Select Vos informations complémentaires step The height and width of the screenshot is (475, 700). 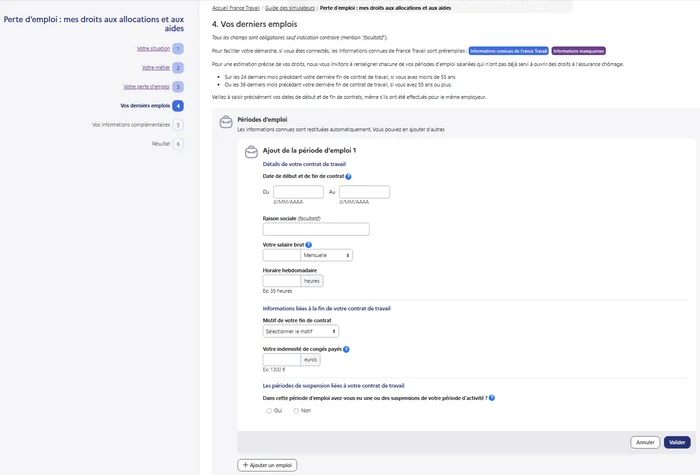point(131,125)
